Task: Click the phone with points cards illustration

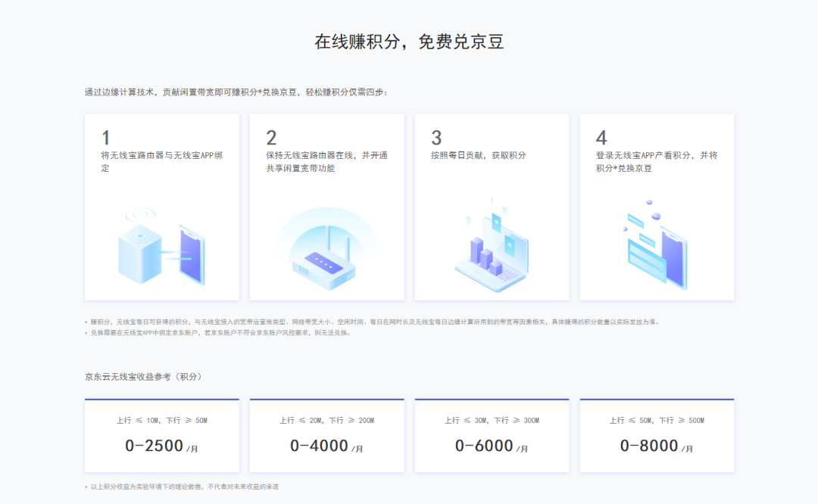Action: [x=656, y=244]
